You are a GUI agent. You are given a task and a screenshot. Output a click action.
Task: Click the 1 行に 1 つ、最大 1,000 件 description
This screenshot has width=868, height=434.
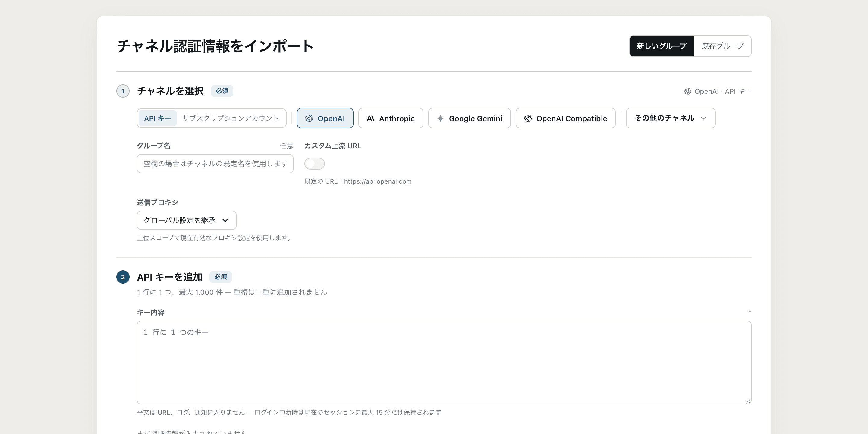pyautogui.click(x=232, y=292)
